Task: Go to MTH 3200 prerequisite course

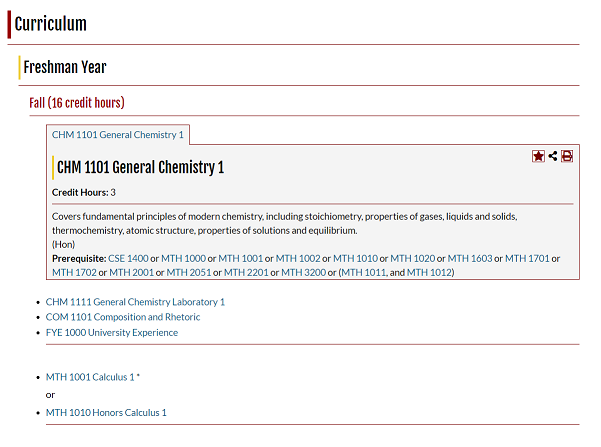Action: tap(304, 272)
